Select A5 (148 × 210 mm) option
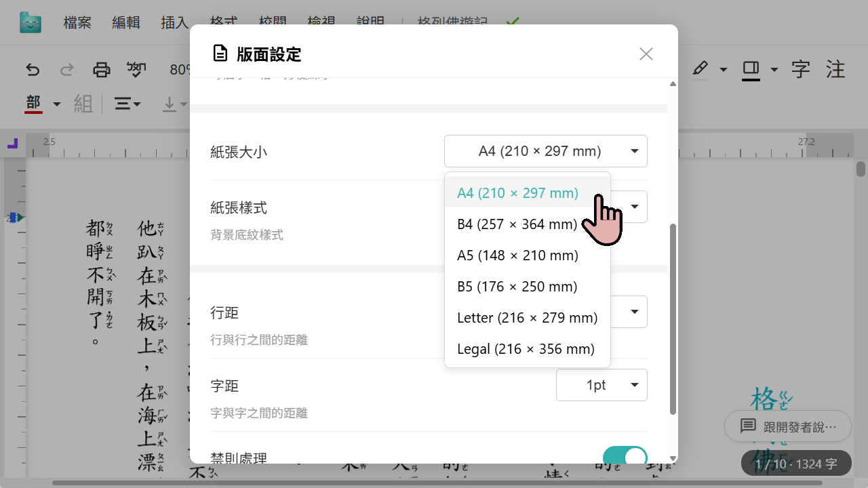868x488 pixels. coord(528,256)
